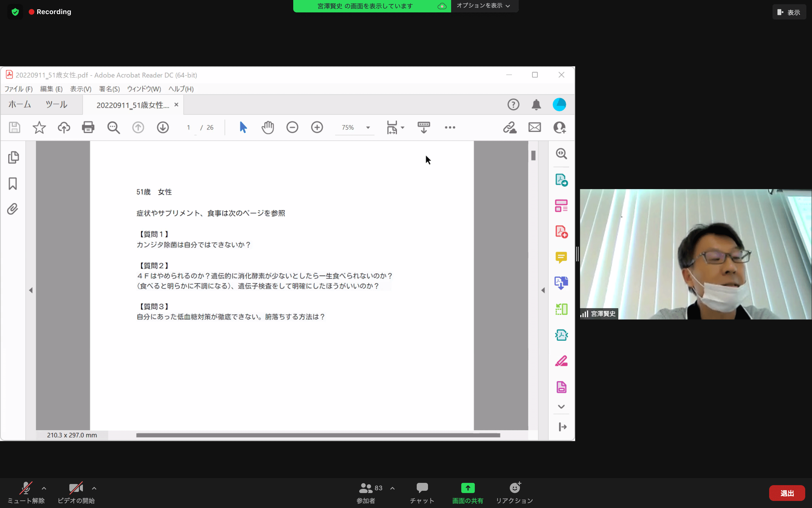Open the Organize Pages tool in right pane
Viewport: 812px width, 508px height.
561,206
